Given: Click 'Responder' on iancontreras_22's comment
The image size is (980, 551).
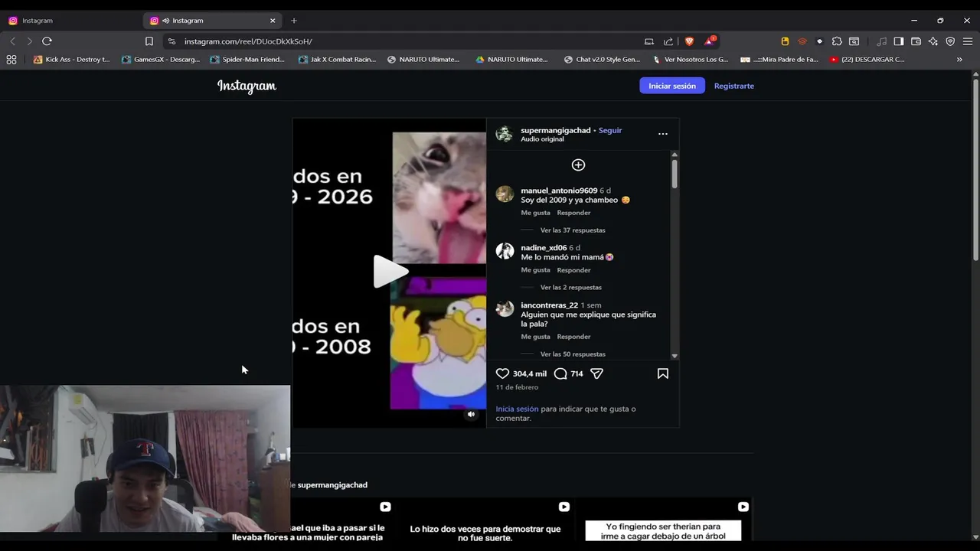Looking at the screenshot, I should tap(573, 337).
